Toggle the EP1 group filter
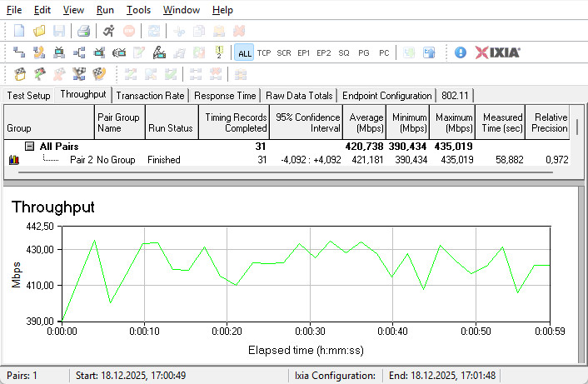This screenshot has height=384, width=588. 304,52
